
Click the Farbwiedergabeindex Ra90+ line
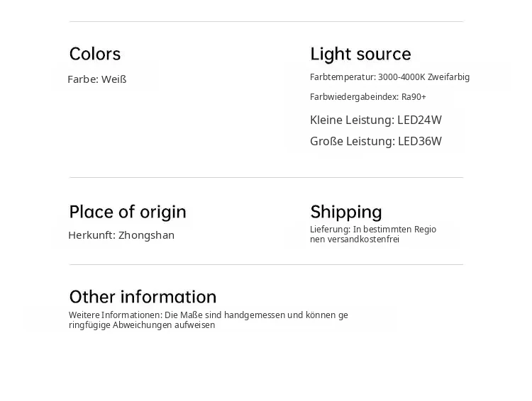[367, 97]
